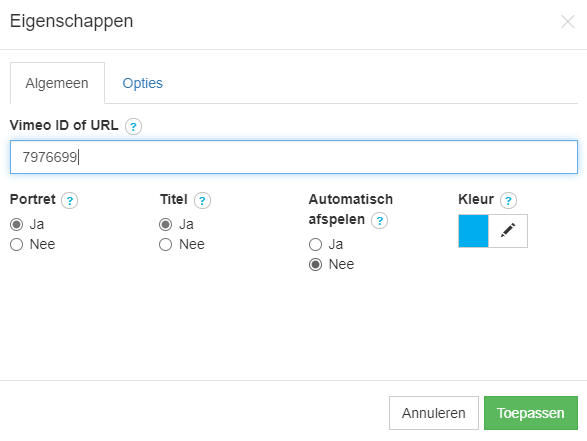Viewport: 587px width, 441px height.
Task: Open the Kleur help question icon
Action: (508, 201)
